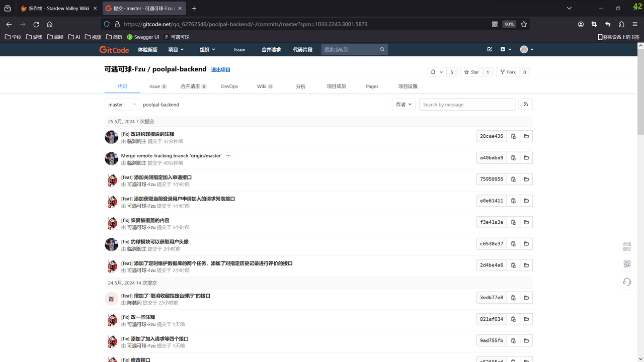The height and width of the screenshot is (362, 644).
Task: Click the GitCode logo
Action: tap(114, 50)
